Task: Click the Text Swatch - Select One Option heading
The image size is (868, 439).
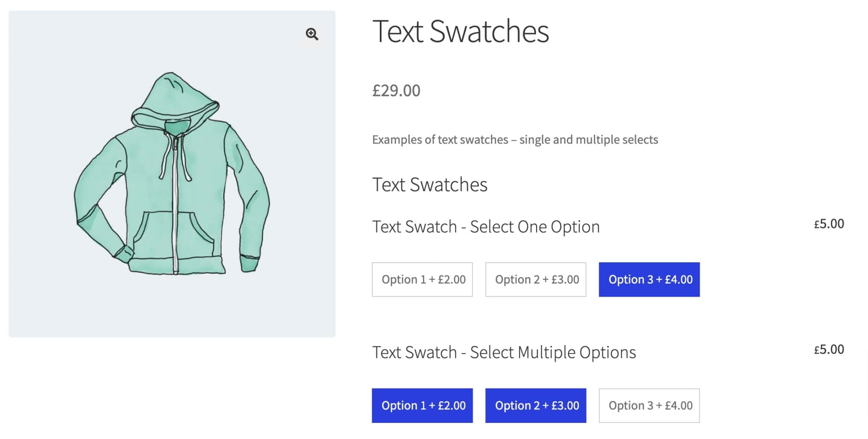Action: pos(486,226)
